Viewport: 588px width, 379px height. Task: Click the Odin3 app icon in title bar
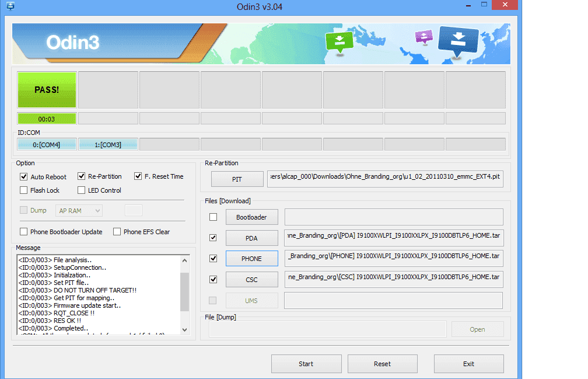click(x=10, y=6)
